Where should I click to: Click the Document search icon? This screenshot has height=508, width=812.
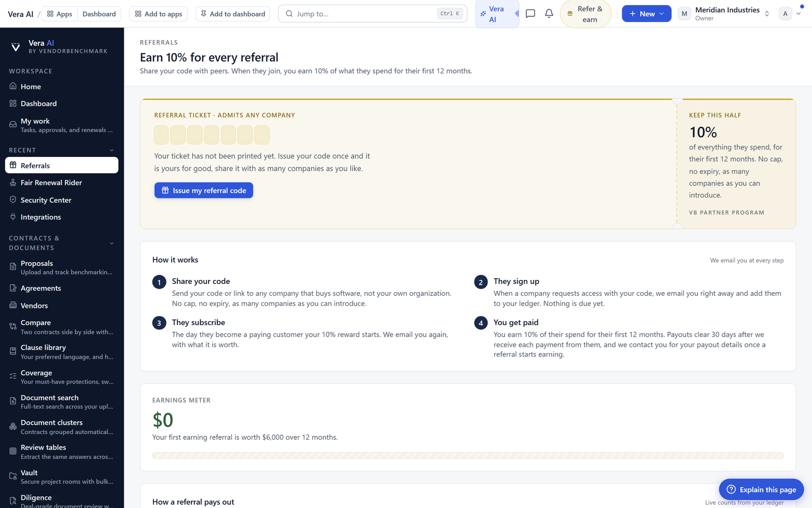coord(13,401)
